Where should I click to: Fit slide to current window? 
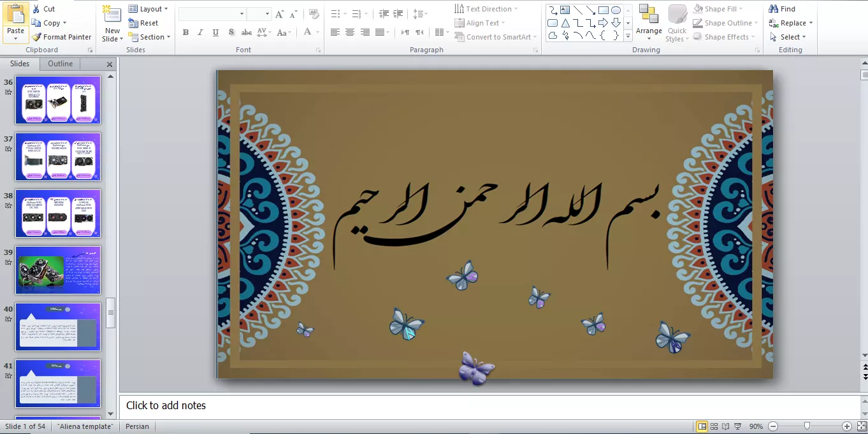click(x=861, y=426)
